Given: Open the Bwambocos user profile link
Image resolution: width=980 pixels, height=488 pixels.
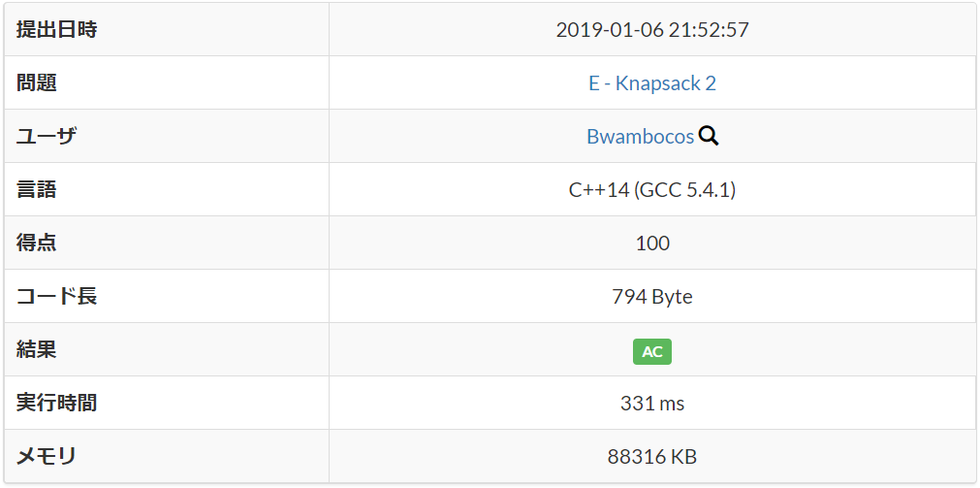Looking at the screenshot, I should pos(640,137).
